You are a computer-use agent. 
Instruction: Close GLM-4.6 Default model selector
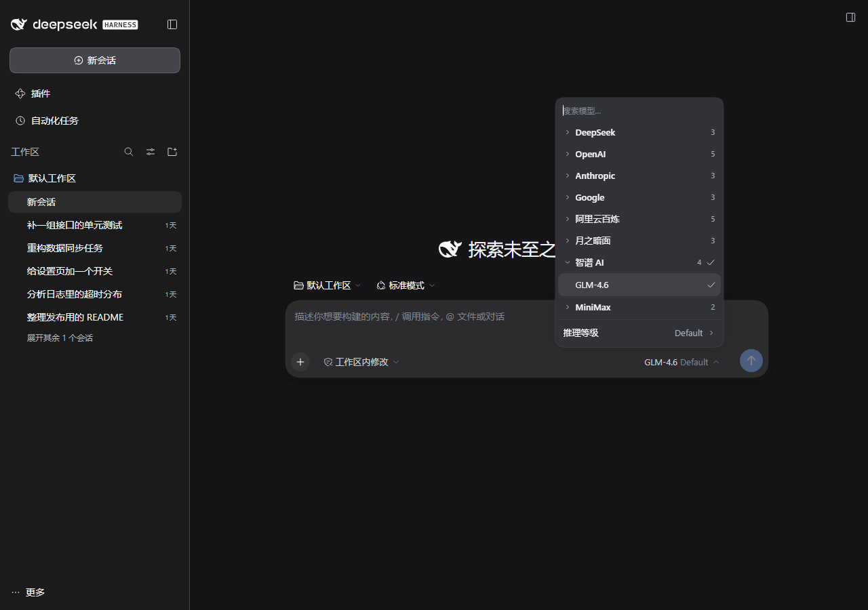pos(682,362)
